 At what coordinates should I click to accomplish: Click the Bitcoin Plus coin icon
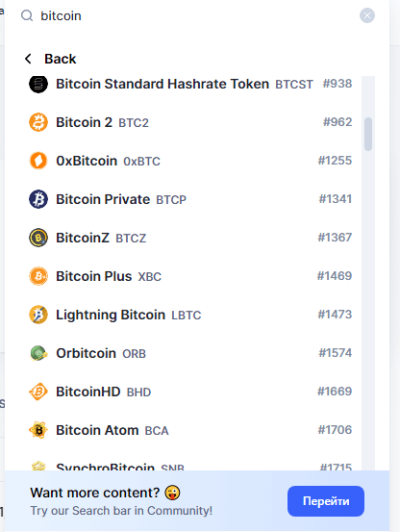(x=38, y=276)
